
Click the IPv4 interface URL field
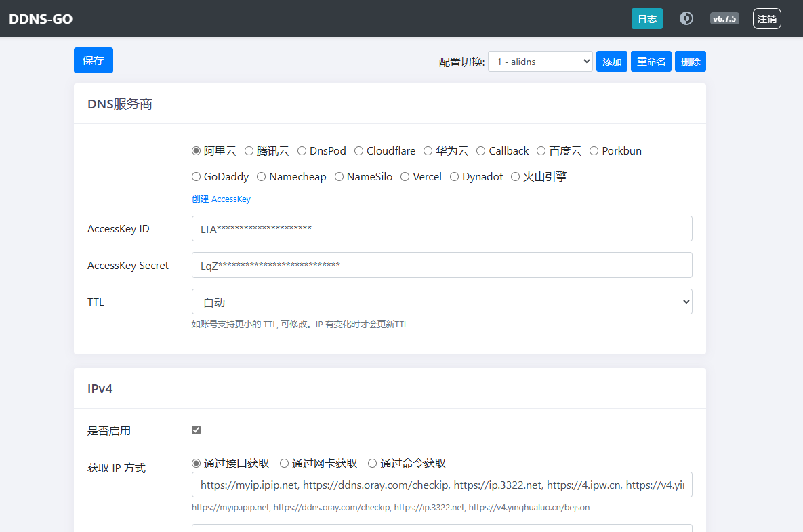click(x=442, y=485)
